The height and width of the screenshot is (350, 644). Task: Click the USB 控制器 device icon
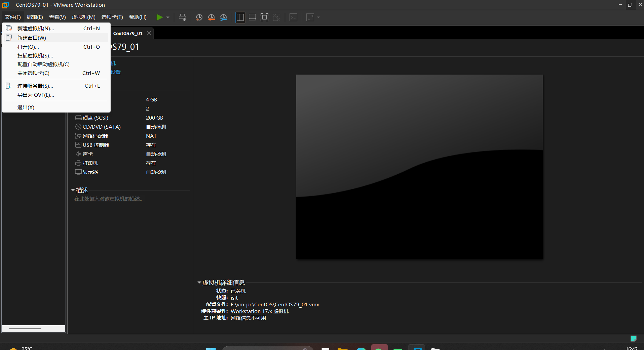coord(78,145)
